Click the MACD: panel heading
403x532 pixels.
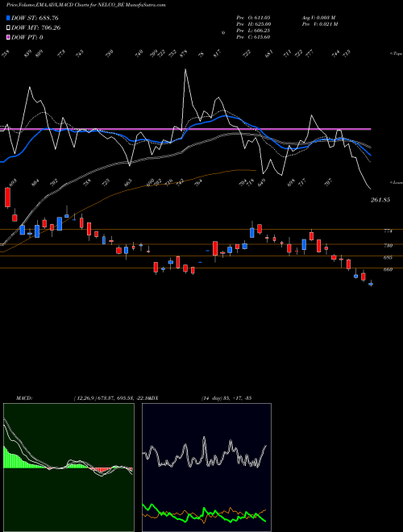click(24, 397)
